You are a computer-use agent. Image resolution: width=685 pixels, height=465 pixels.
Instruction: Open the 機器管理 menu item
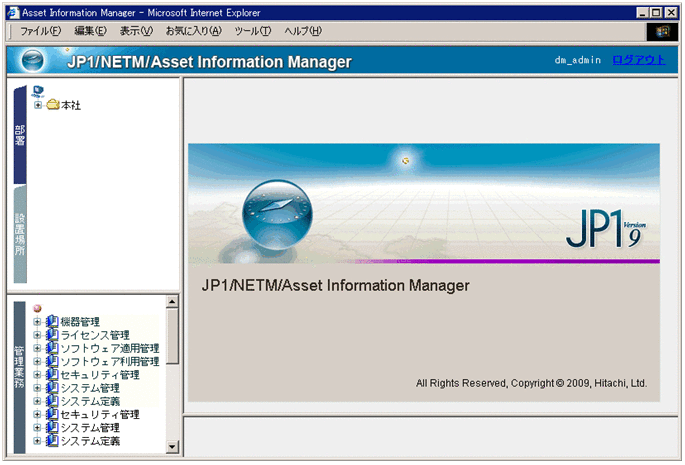tap(80, 322)
